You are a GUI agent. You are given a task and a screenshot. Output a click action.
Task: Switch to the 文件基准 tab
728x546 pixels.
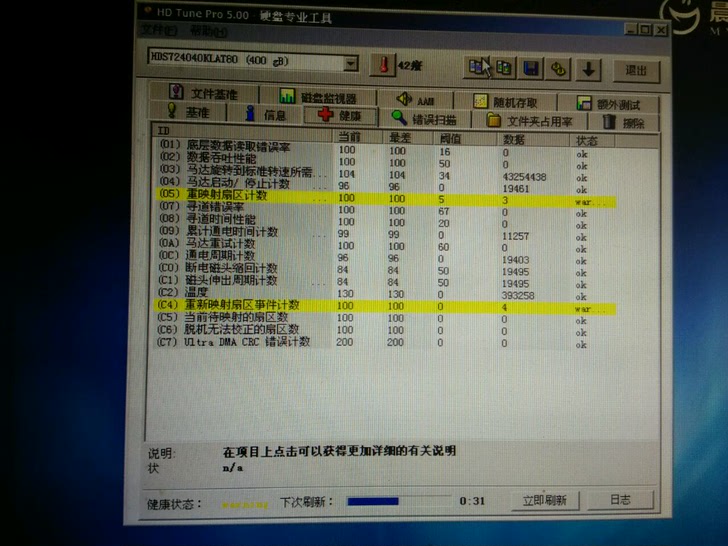pos(204,93)
